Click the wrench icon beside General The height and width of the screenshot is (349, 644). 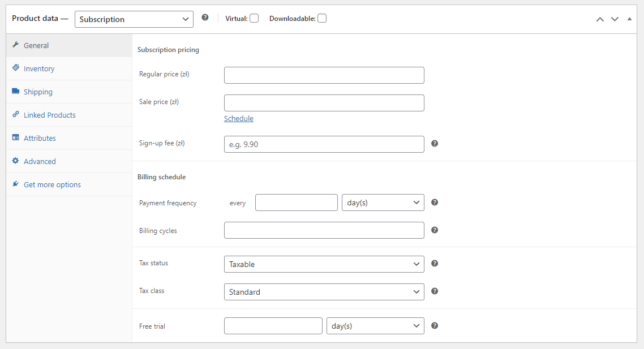point(16,45)
